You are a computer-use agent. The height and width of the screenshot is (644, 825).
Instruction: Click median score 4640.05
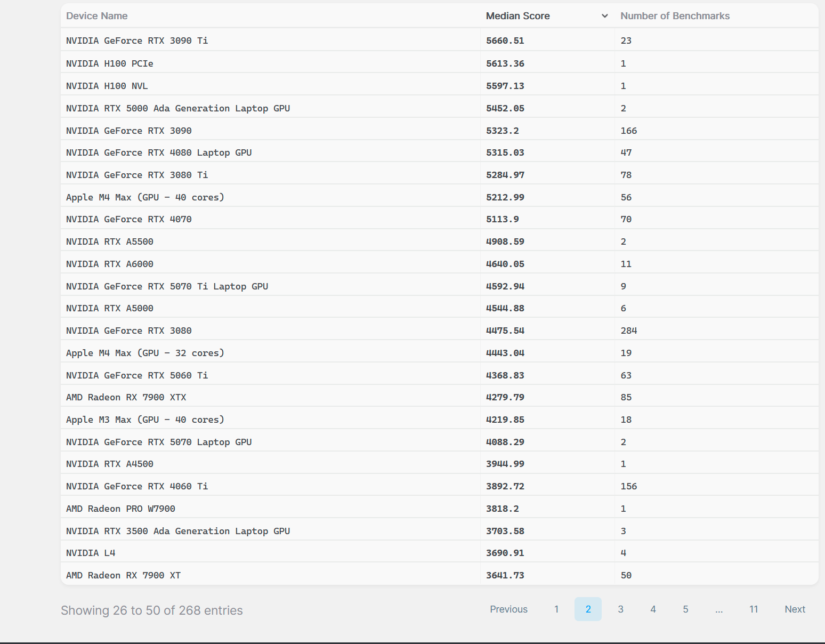click(505, 264)
